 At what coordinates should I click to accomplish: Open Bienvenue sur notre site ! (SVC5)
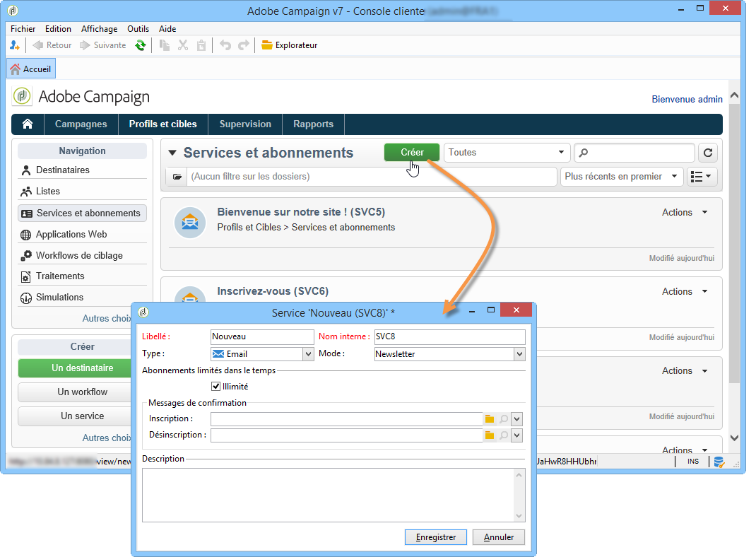(301, 212)
